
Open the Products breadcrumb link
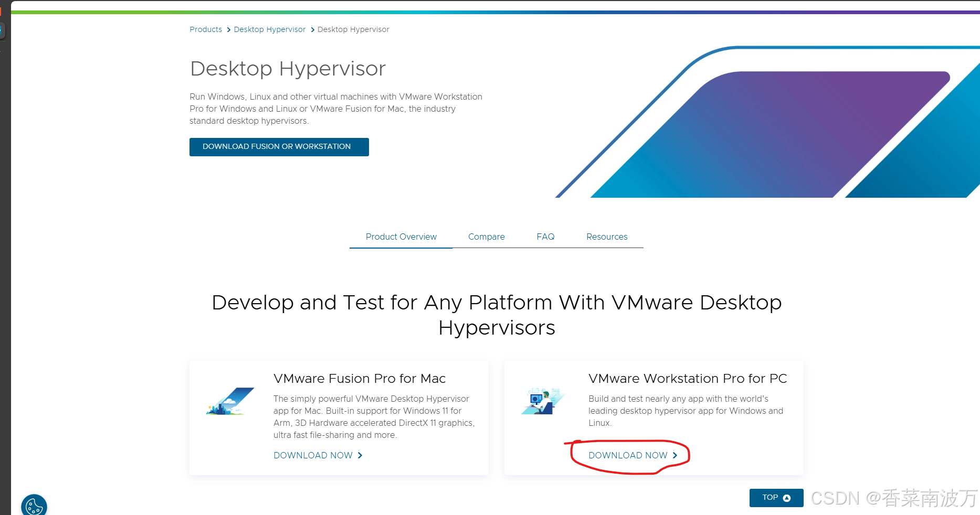[206, 29]
